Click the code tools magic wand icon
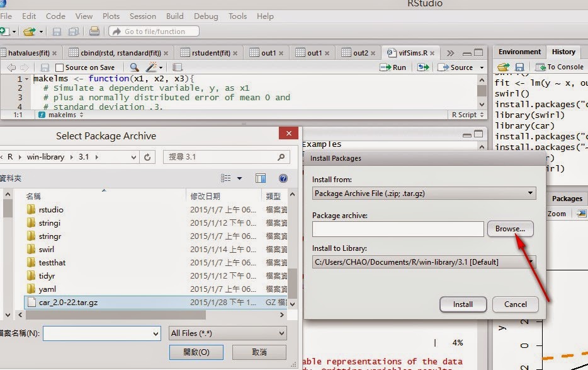Viewport: 588px width, 370px height. 151,67
